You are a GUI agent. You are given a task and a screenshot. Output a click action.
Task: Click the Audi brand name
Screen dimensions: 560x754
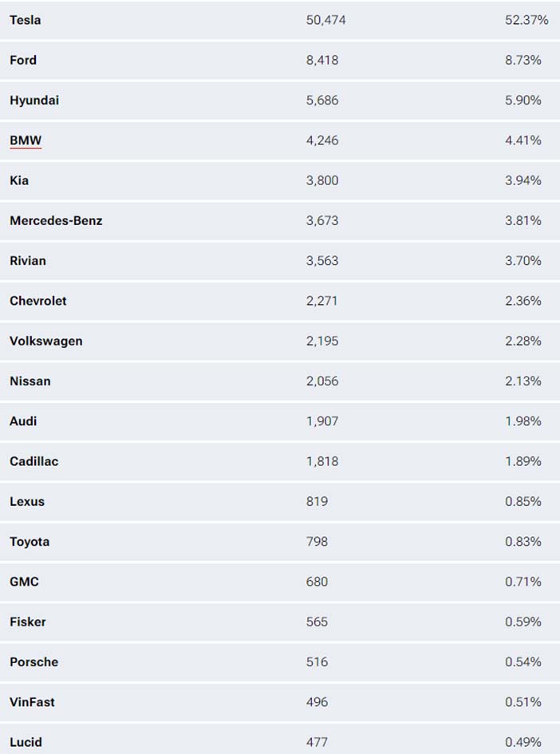tap(23, 421)
